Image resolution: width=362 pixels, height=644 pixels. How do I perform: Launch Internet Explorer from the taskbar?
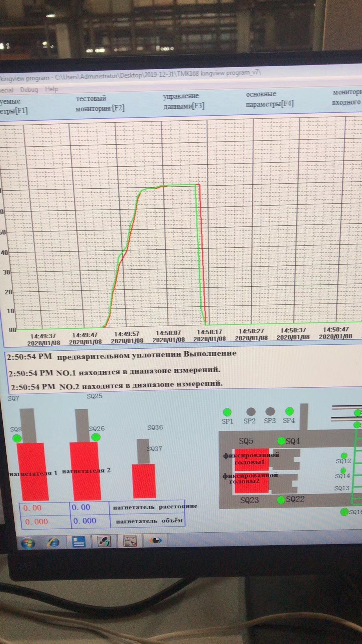pyautogui.click(x=53, y=543)
